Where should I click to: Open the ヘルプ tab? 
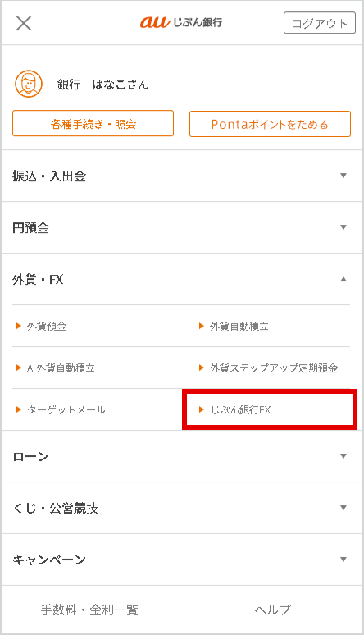(x=271, y=610)
